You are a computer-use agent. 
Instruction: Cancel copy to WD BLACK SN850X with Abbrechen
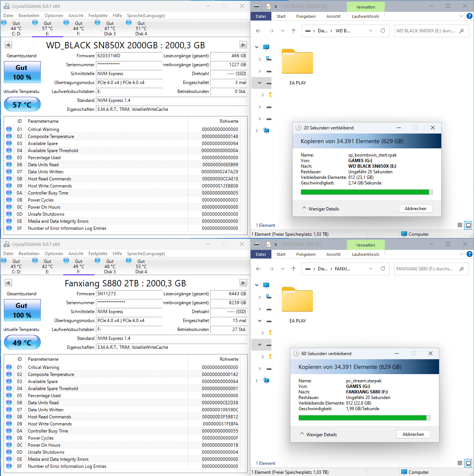click(x=416, y=209)
